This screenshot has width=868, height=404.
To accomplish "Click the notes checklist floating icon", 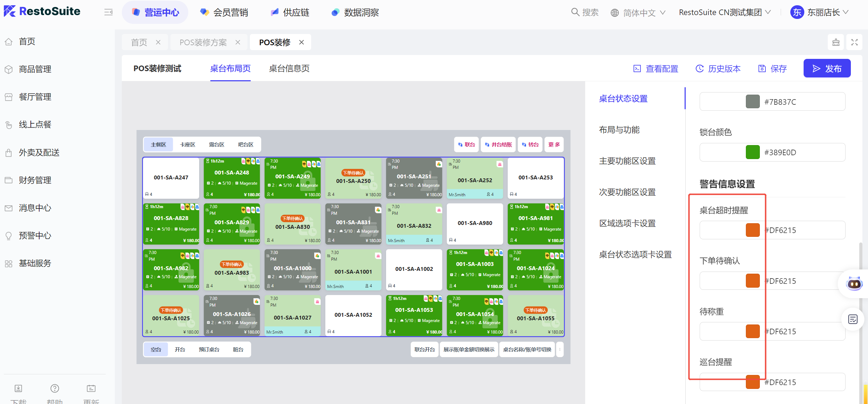I will (x=853, y=319).
